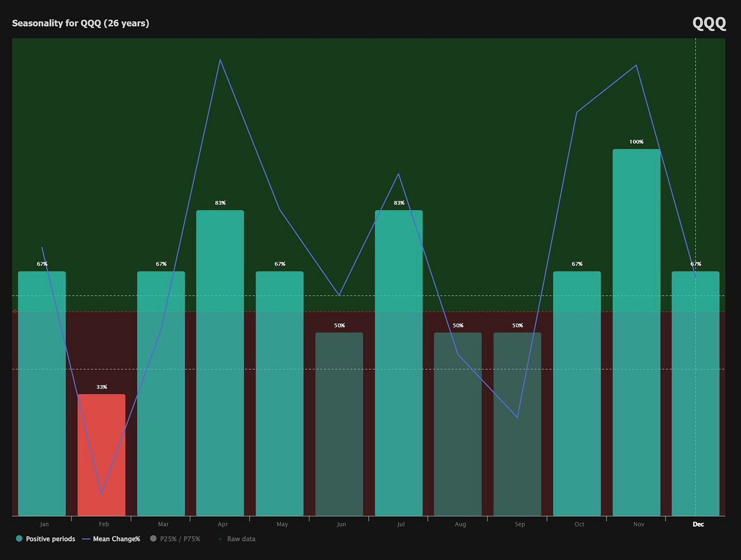741x560 pixels.
Task: Click the Mar 67% bar
Action: (x=161, y=394)
